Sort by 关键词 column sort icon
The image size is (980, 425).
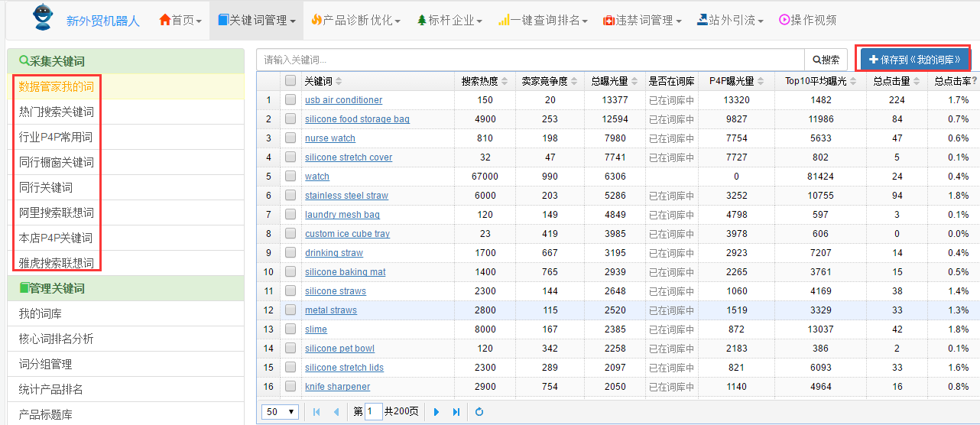[339, 81]
